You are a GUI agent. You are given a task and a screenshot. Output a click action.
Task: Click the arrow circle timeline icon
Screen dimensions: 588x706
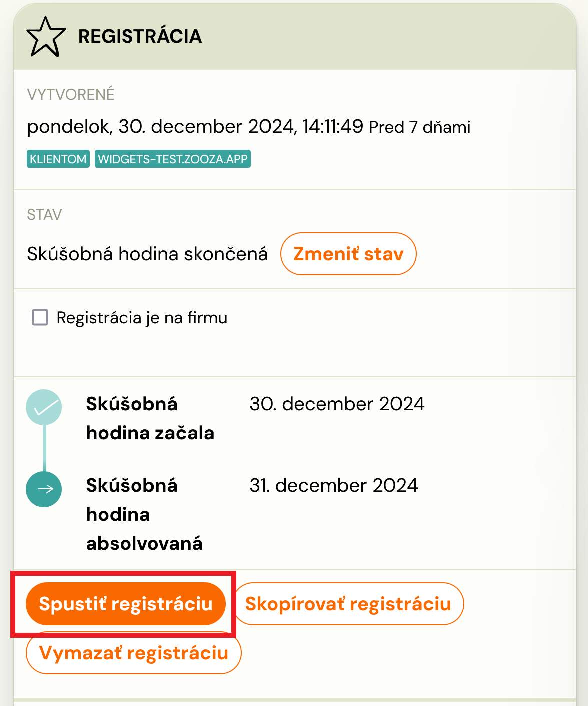[44, 489]
